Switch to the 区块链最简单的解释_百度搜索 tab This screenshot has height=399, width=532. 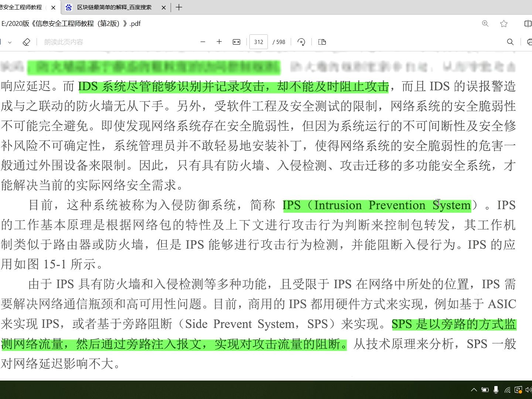pos(114,7)
